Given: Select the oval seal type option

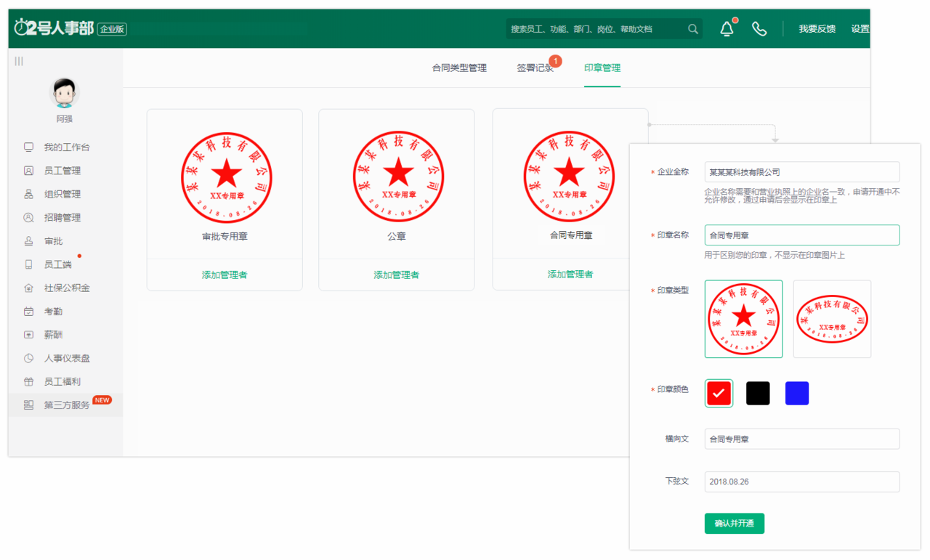Looking at the screenshot, I should (832, 319).
